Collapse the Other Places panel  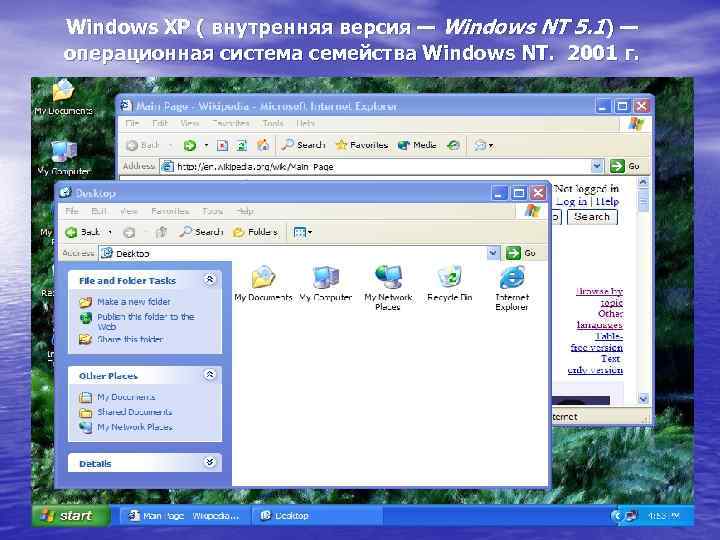click(210, 375)
